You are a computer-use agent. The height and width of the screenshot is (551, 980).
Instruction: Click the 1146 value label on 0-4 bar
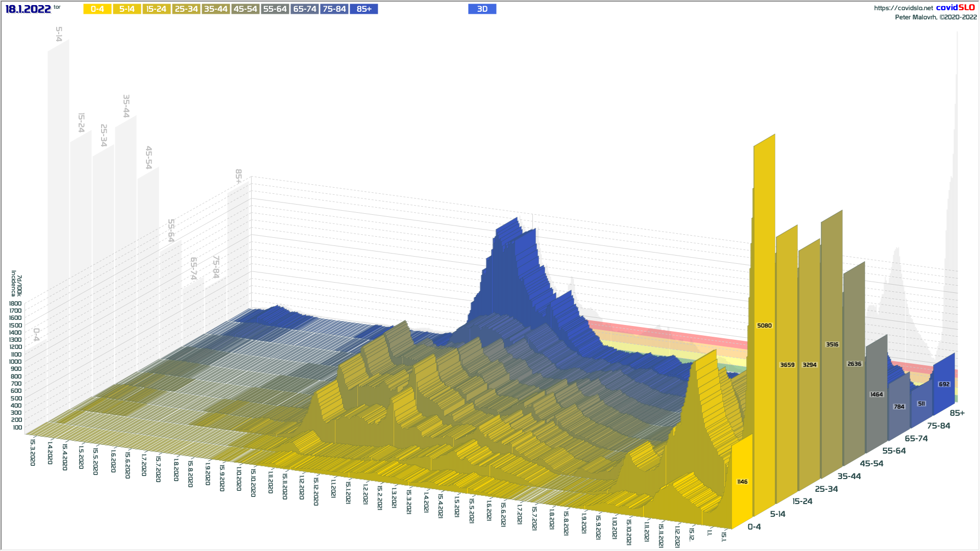[742, 482]
